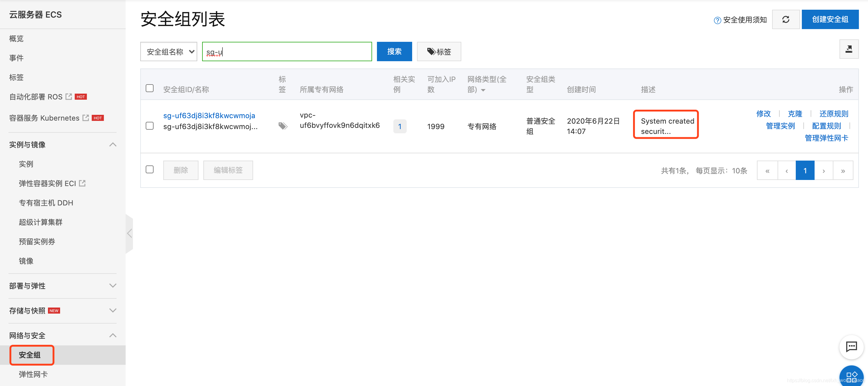Click the tag icon on the security group row
This screenshot has width=868, height=386.
tap(283, 126)
